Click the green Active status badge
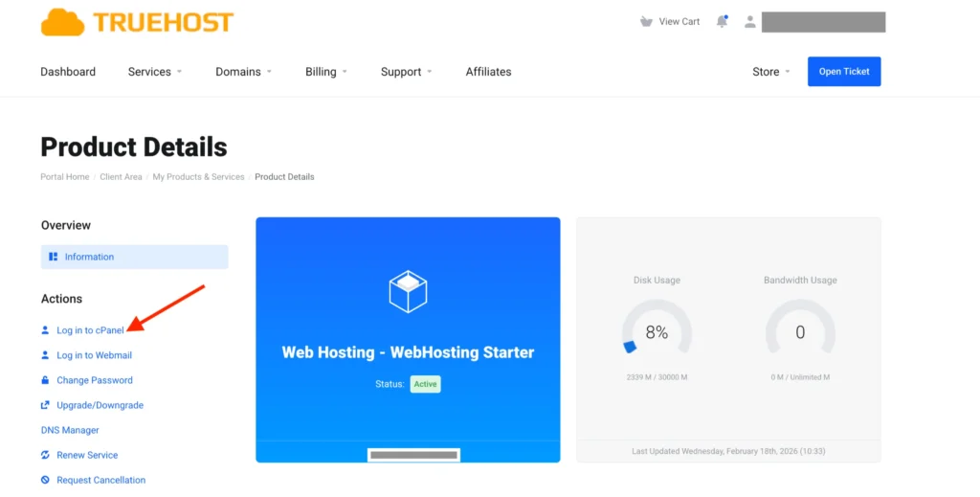The height and width of the screenshot is (497, 980). (425, 384)
